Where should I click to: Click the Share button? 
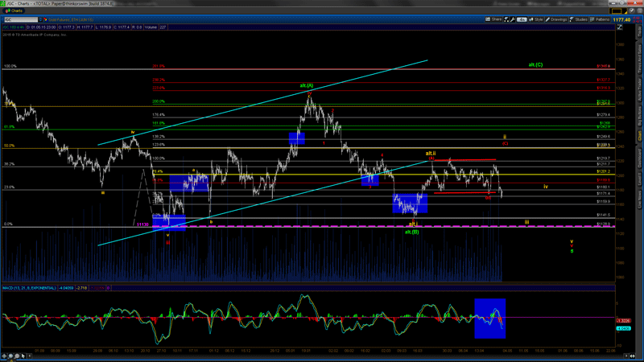[494, 18]
